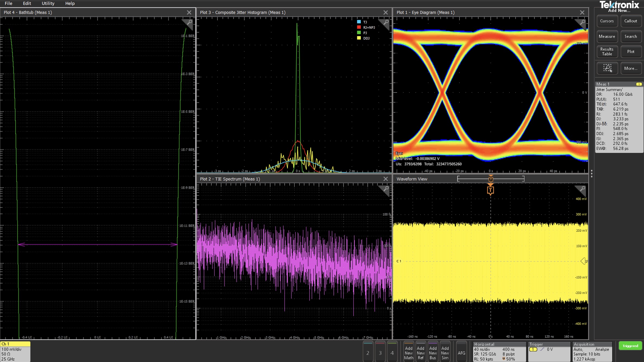The width and height of the screenshot is (644, 362).
Task: Open the Utility menu
Action: [48, 3]
